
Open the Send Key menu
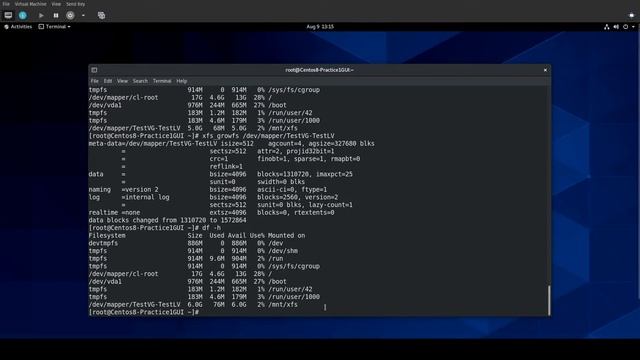[76, 4]
